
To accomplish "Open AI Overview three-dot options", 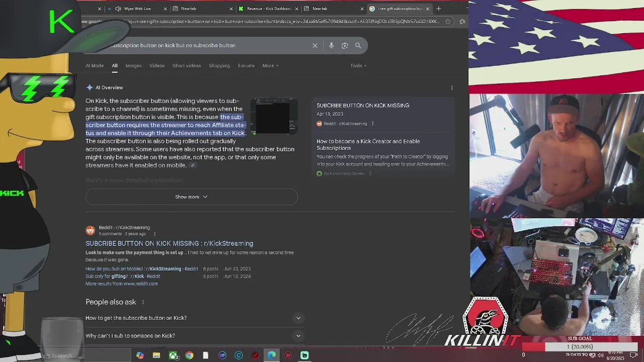I will tap(452, 87).
